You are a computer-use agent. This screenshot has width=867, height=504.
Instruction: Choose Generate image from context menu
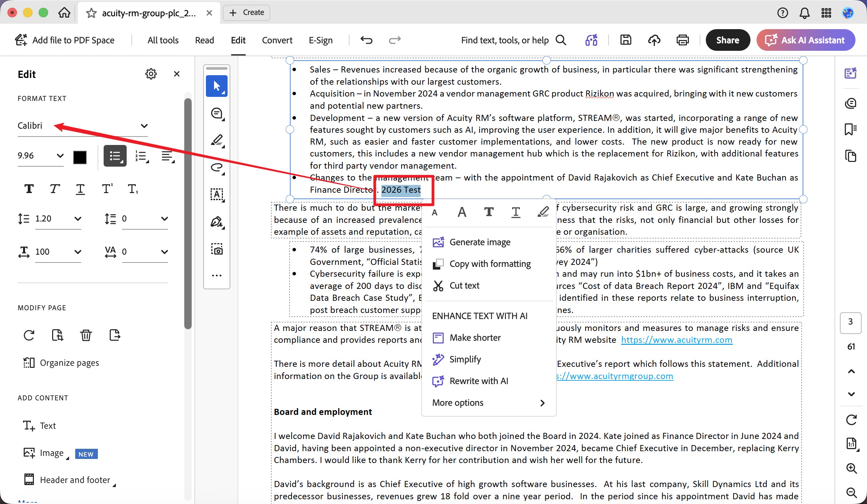click(x=489, y=242)
